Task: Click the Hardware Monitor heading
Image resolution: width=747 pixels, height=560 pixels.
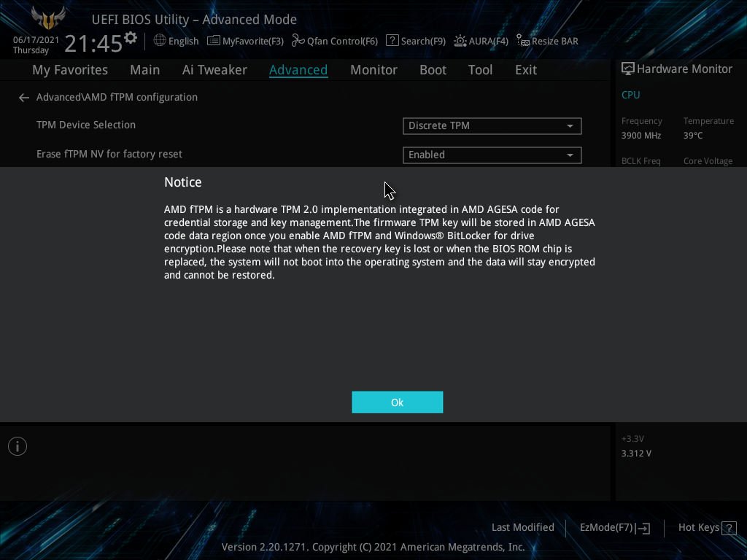Action: [x=684, y=69]
